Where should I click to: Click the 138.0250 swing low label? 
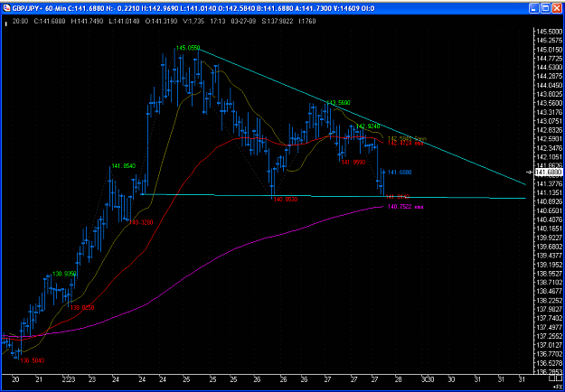tap(82, 308)
